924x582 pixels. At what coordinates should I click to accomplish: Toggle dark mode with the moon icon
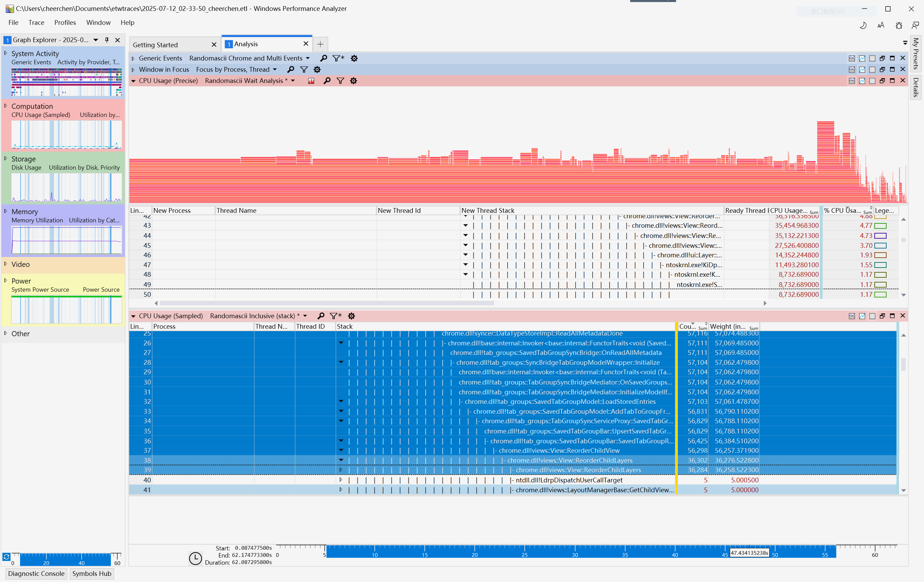863,25
